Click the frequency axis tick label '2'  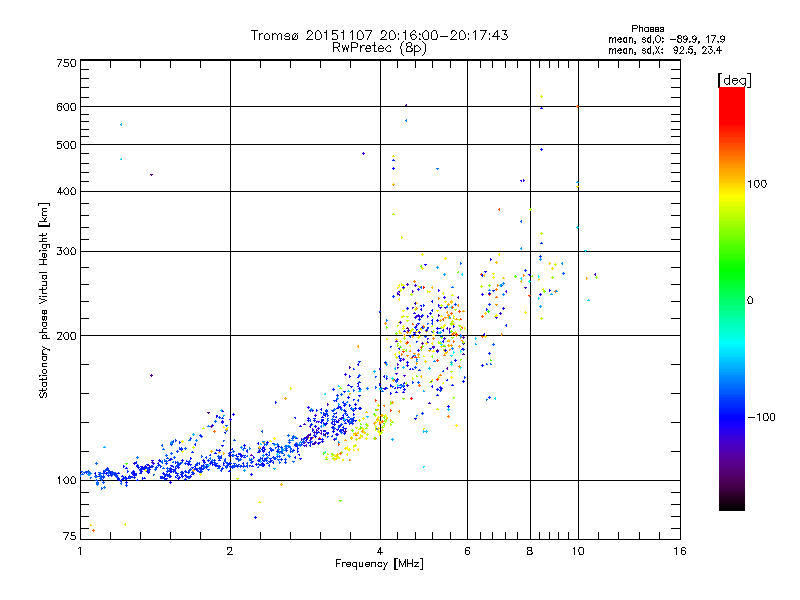(230, 551)
